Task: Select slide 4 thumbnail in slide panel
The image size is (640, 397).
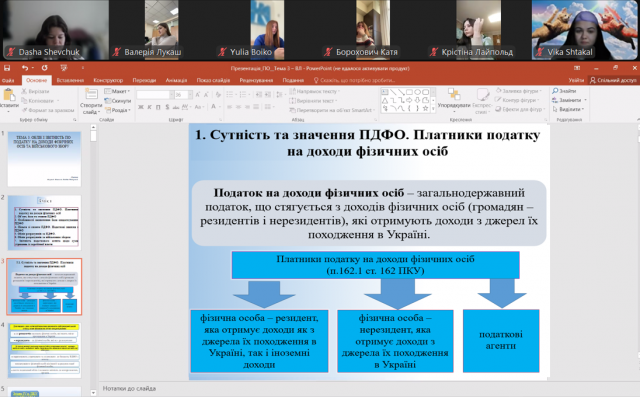Action: click(x=44, y=350)
